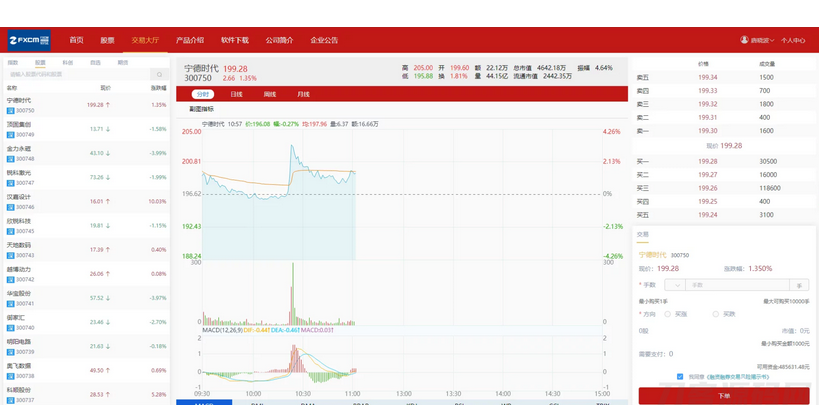The width and height of the screenshot is (822, 405).
Task: Click the FXCM logo in header
Action: pyautogui.click(x=29, y=40)
